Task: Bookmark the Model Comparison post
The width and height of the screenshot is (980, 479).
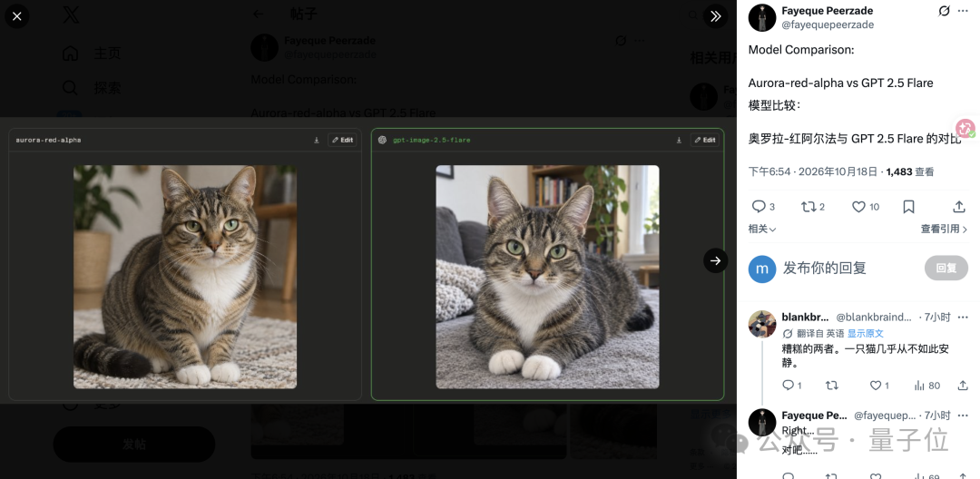Action: (x=909, y=207)
